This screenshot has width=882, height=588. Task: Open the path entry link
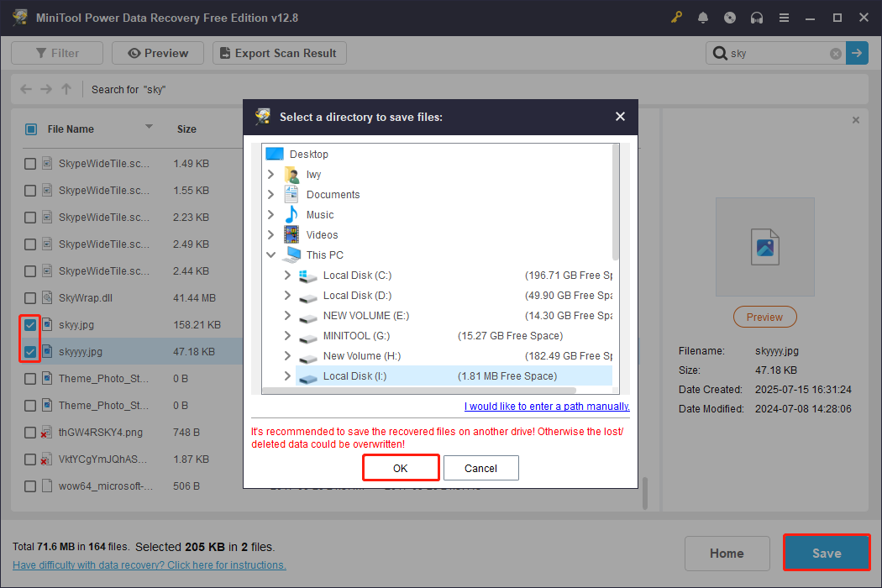click(546, 406)
